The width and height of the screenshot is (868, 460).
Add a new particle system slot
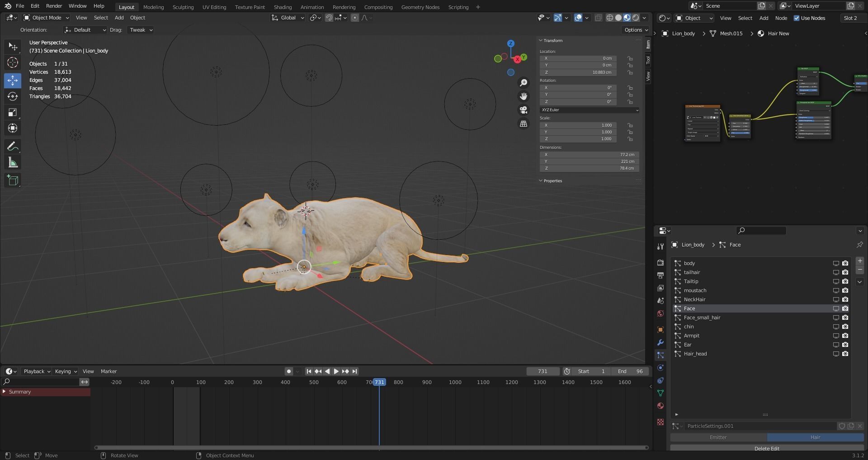[x=860, y=261]
